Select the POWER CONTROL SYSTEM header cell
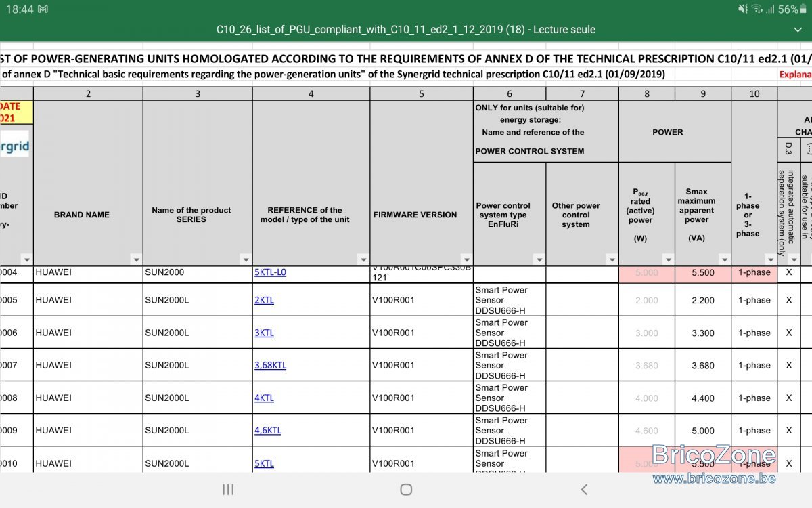 (546, 132)
